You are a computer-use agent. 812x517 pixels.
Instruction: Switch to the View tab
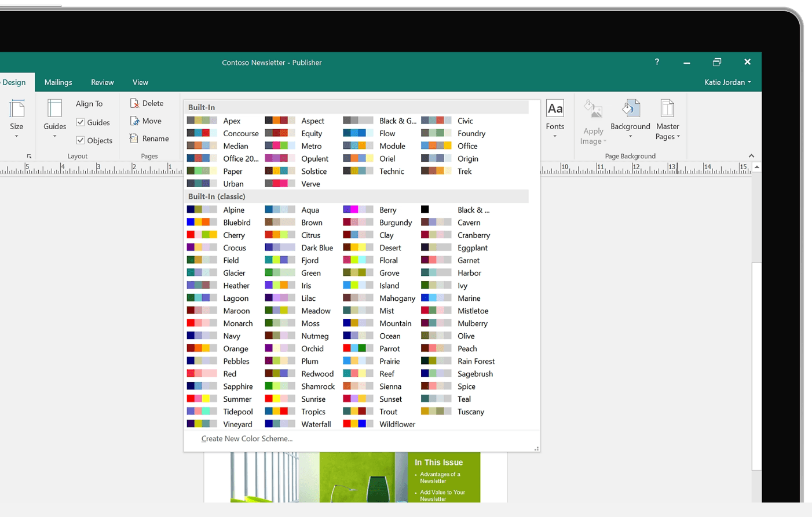(140, 82)
